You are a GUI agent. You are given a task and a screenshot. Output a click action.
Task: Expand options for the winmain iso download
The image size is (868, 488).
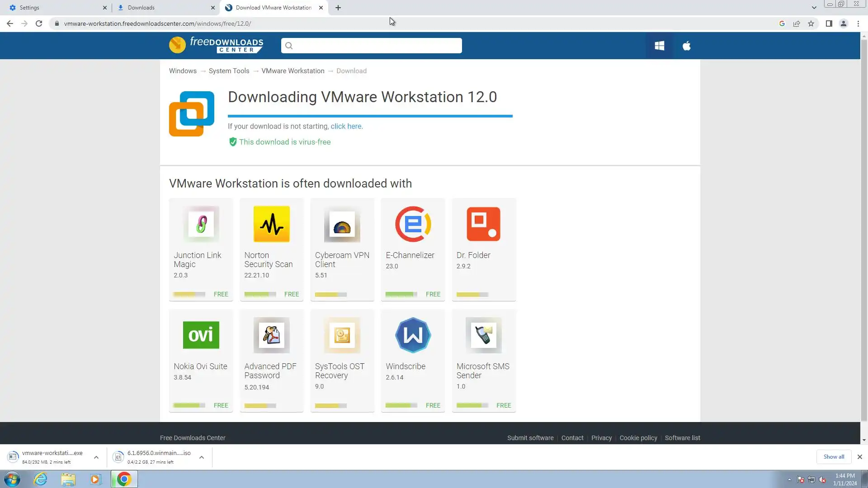coord(202,457)
